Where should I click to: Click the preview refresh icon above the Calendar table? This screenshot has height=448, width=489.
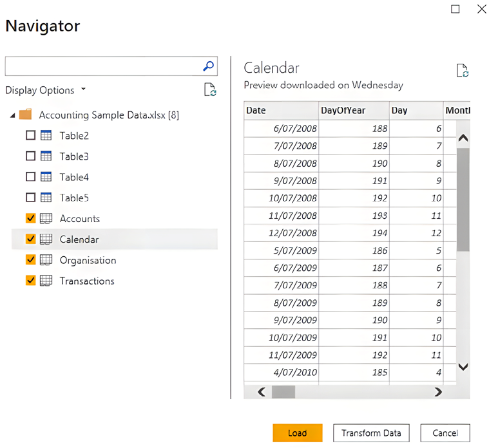pyautogui.click(x=461, y=71)
